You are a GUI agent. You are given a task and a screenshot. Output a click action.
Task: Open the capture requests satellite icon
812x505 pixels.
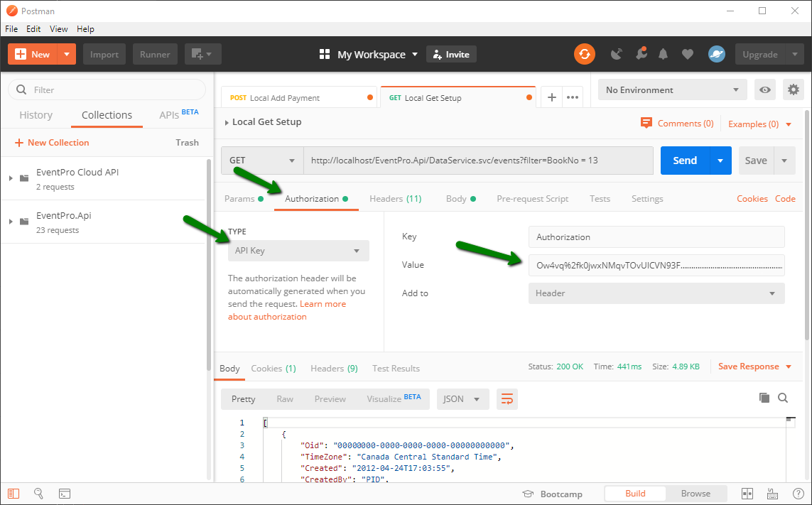(616, 54)
